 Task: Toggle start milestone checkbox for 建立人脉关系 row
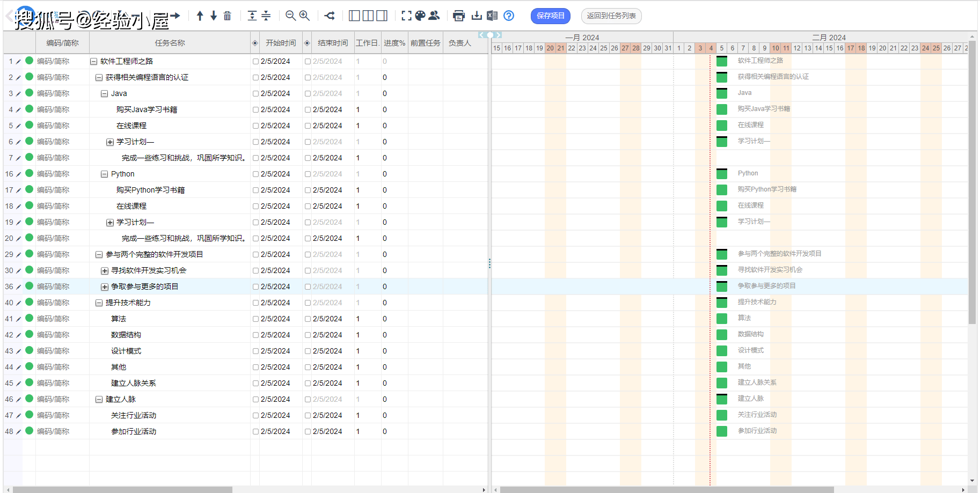tap(255, 384)
